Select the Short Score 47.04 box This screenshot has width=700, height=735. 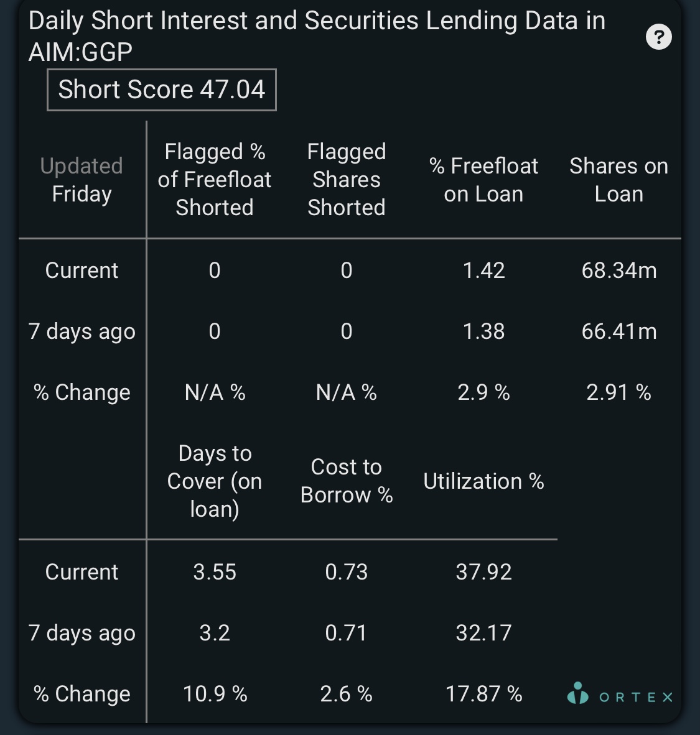pos(161,90)
